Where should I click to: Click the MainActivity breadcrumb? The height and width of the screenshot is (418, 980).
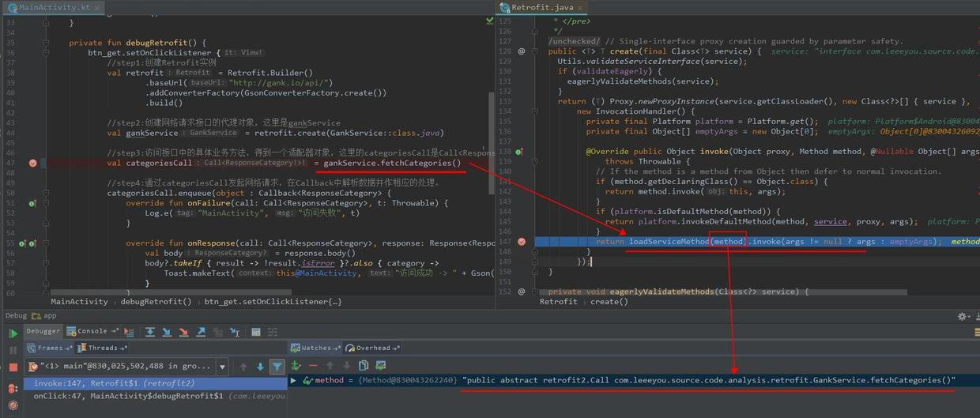(79, 301)
